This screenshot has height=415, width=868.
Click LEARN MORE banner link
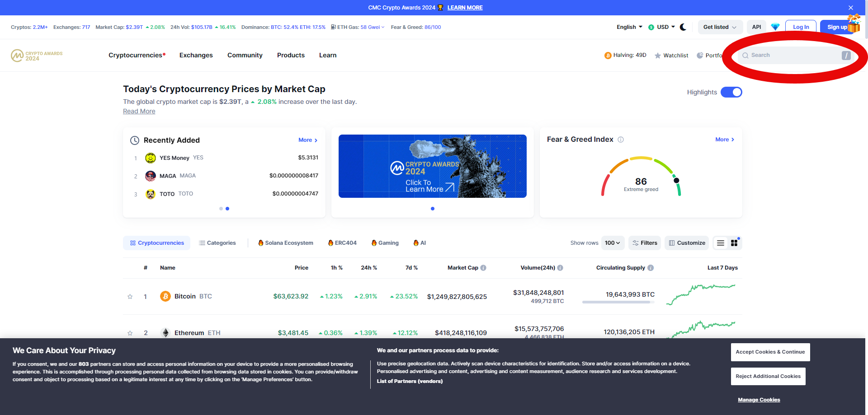[x=465, y=8]
